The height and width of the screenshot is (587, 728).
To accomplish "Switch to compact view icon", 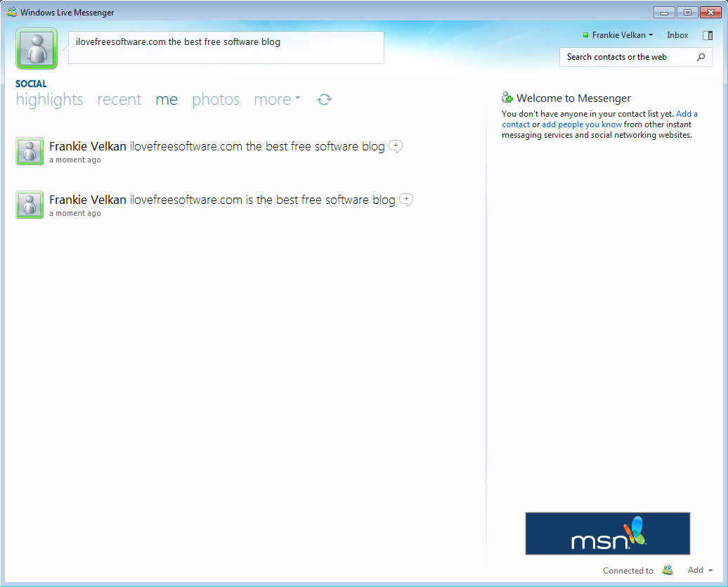I will (708, 35).
